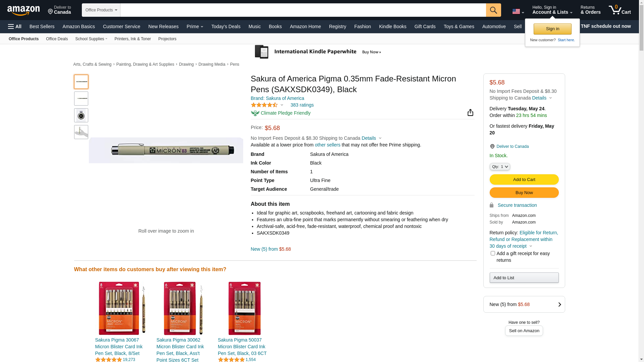
Task: Click the Climate Pledge Friendly badge
Action: pos(281,113)
